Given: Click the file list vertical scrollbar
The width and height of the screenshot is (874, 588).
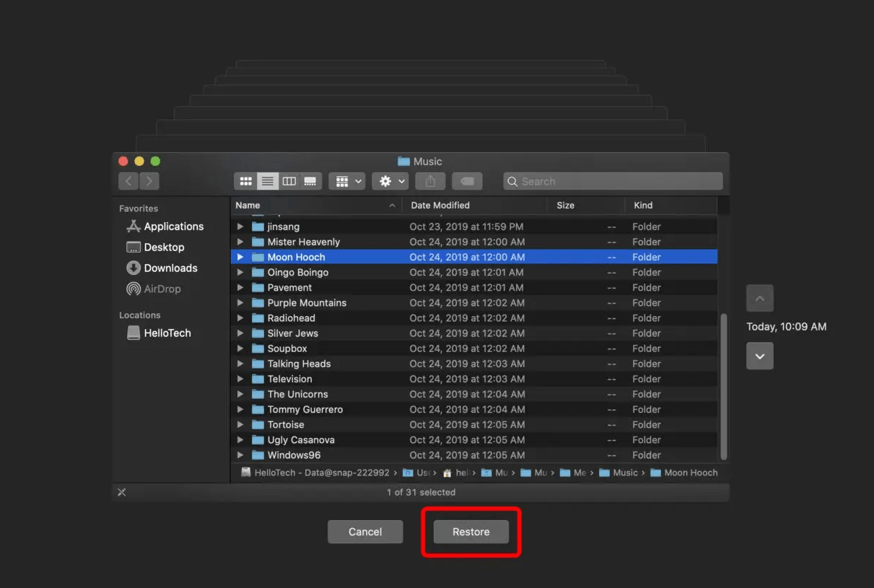Looking at the screenshot, I should click(723, 386).
